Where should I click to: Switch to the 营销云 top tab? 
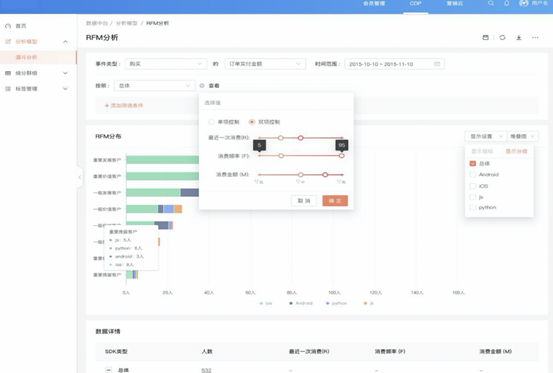coord(455,4)
